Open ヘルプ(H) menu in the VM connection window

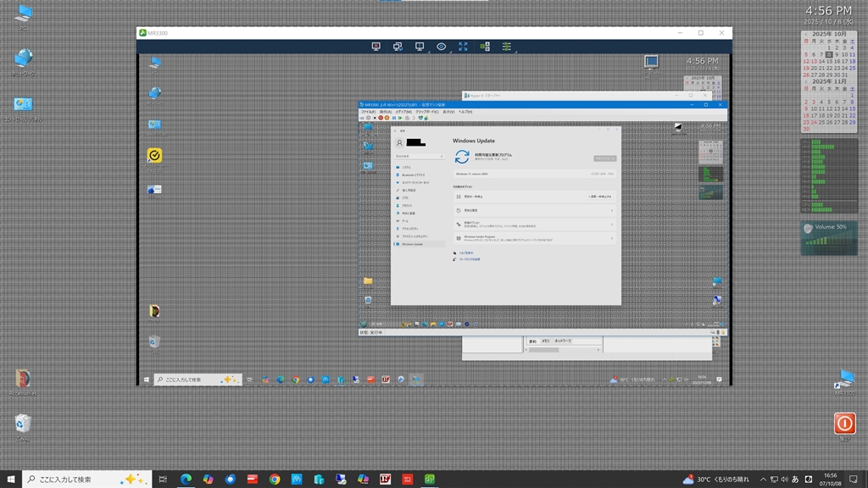(x=465, y=112)
